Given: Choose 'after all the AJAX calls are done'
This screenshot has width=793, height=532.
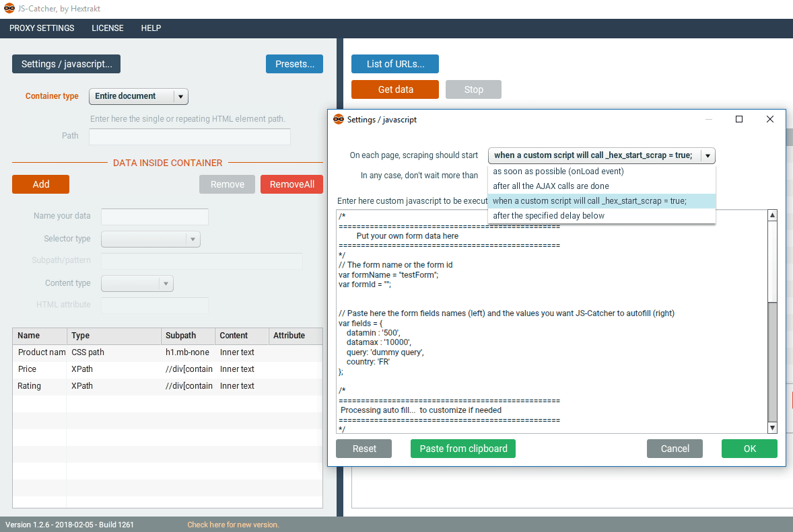Looking at the screenshot, I should (x=601, y=186).
